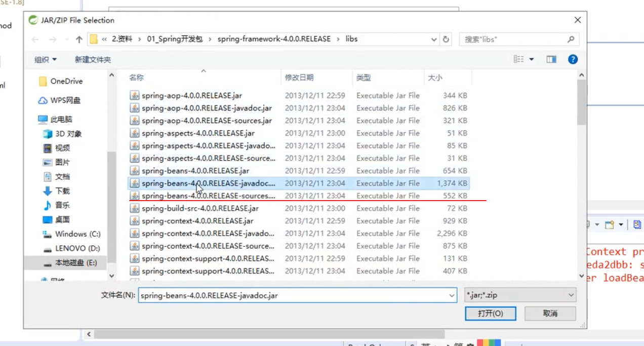Screen dimensions: 644x346
Task: Close the JAR/ZIP File Selection dialog
Action: coord(578,20)
